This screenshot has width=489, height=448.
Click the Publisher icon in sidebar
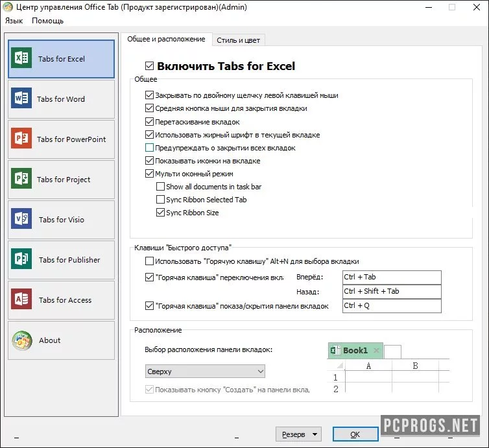tap(21, 259)
